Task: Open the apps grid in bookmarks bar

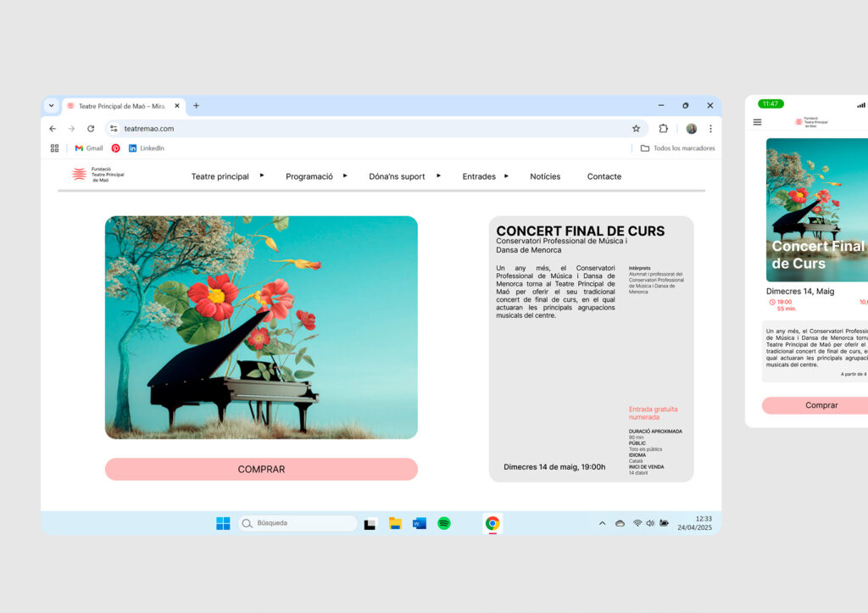Action: 54,148
